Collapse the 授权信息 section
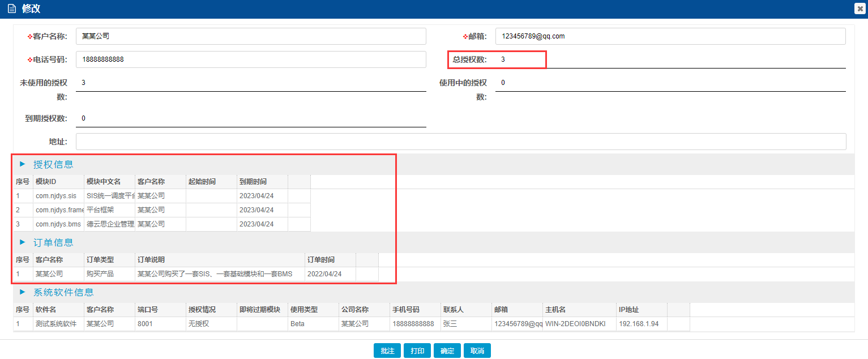The width and height of the screenshot is (868, 359). (x=23, y=164)
